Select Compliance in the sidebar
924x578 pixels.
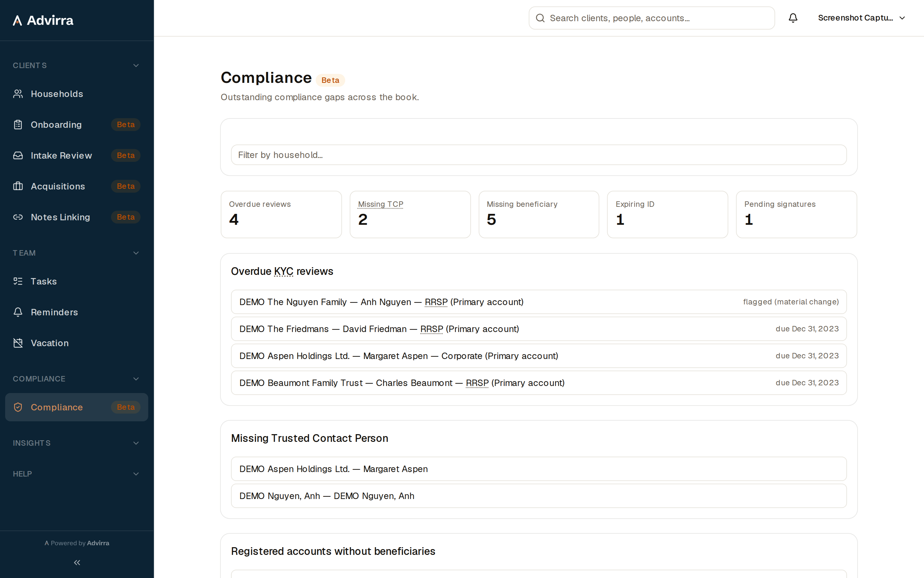(77, 407)
